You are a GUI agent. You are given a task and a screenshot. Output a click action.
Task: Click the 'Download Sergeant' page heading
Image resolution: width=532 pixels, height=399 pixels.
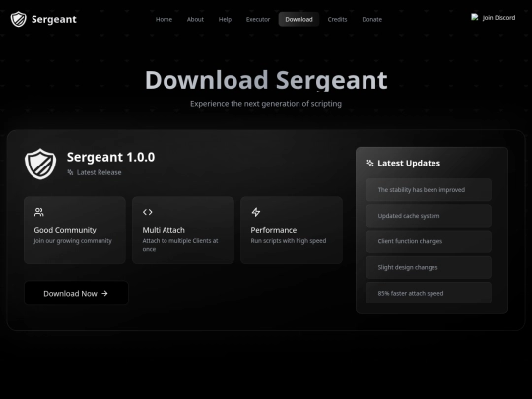(x=266, y=80)
